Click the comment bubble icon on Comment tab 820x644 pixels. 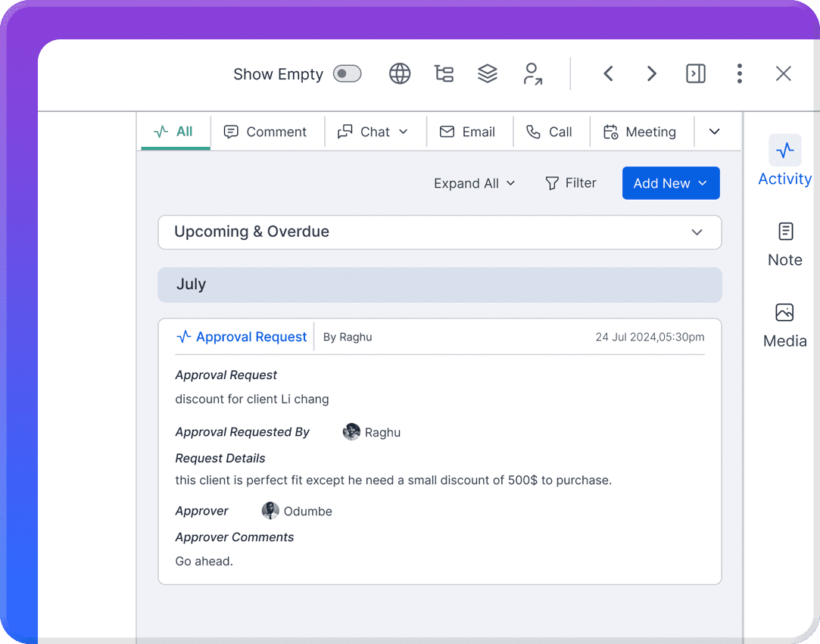[x=231, y=132]
